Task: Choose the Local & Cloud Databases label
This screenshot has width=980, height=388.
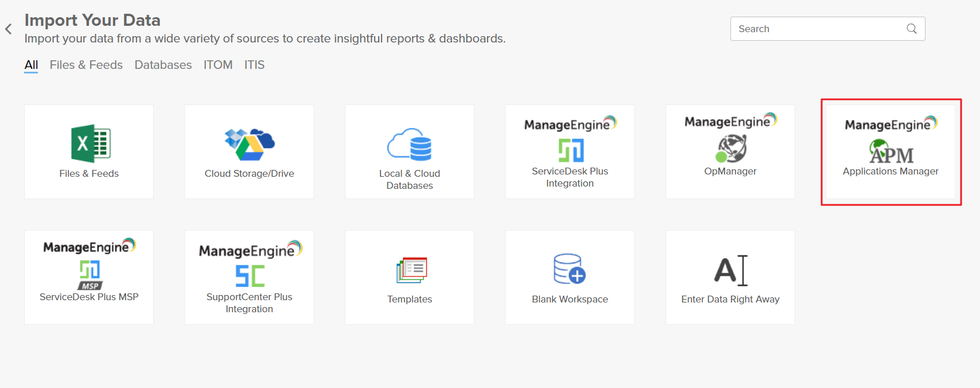Action: [x=410, y=180]
